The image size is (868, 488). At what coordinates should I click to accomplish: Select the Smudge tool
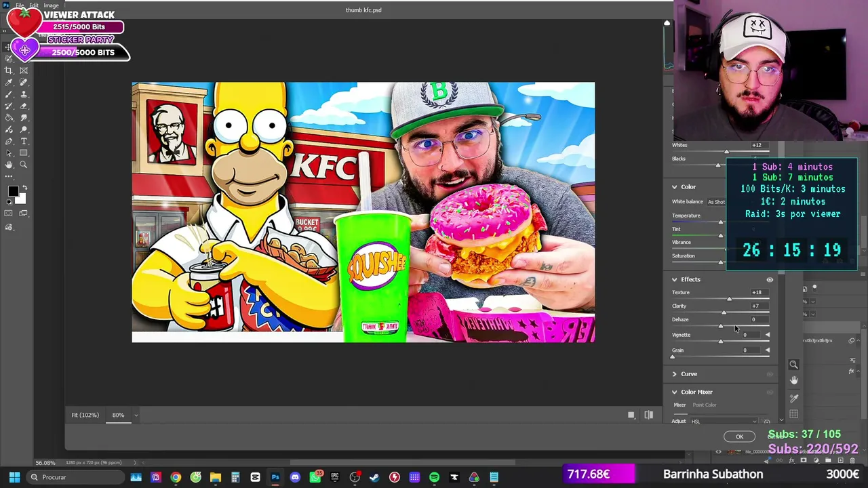click(x=24, y=118)
